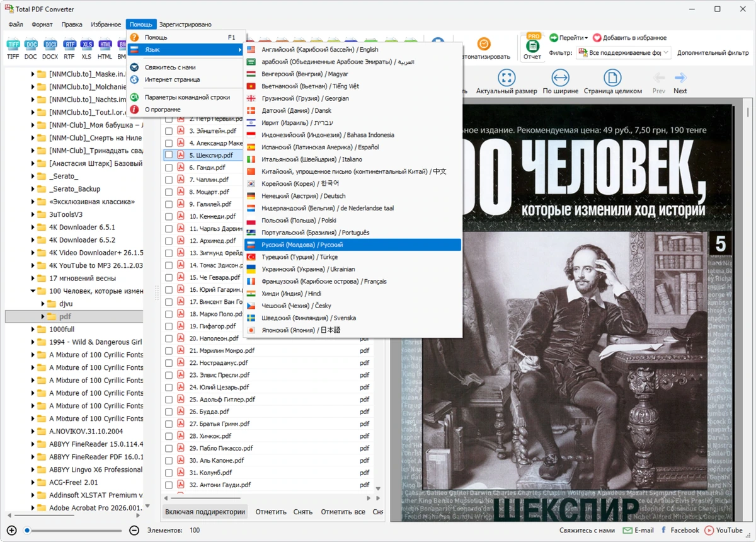Expand the 17 мгновений весны folder

[x=33, y=278]
